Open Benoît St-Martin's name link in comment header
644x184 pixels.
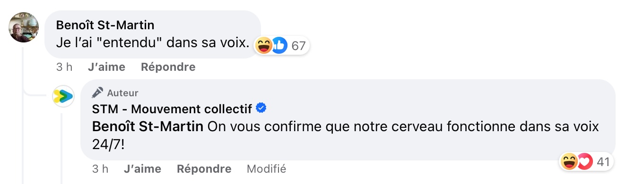[x=105, y=25]
